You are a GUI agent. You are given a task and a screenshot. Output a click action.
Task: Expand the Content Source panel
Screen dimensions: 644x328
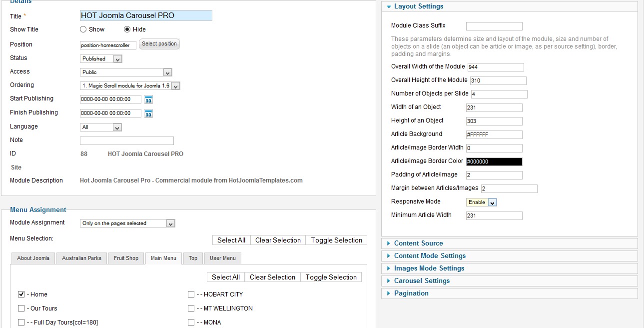click(510, 243)
